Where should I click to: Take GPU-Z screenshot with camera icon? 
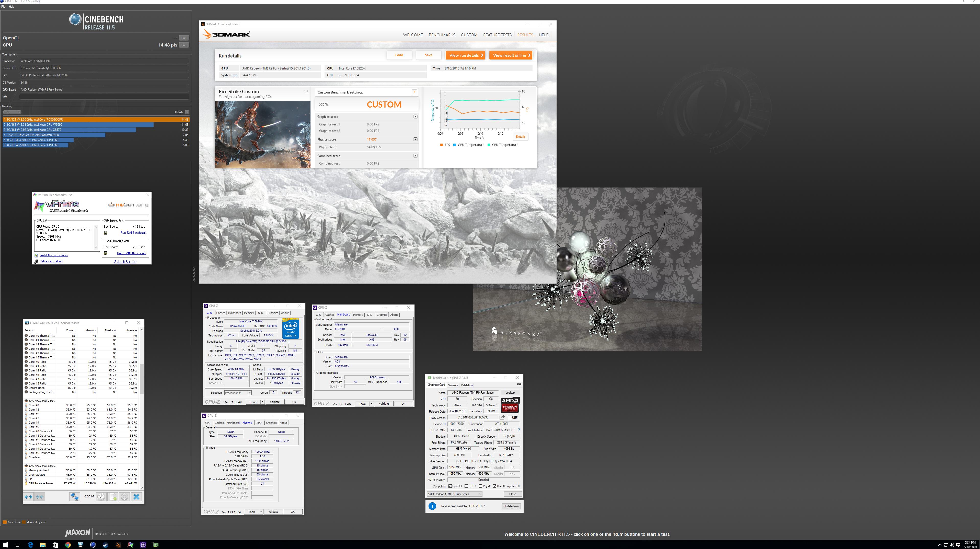click(519, 384)
